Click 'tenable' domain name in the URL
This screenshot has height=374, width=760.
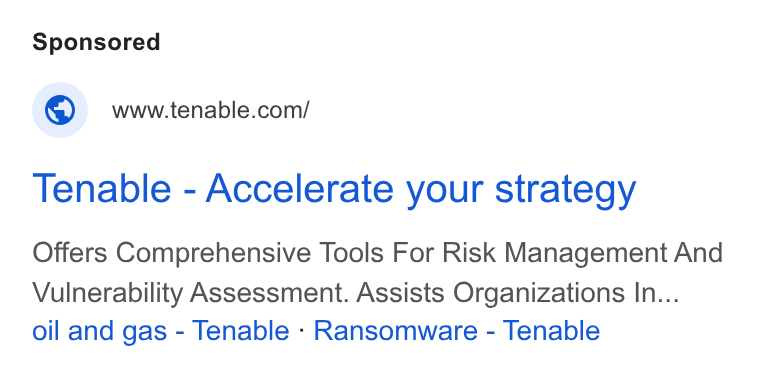coord(210,110)
